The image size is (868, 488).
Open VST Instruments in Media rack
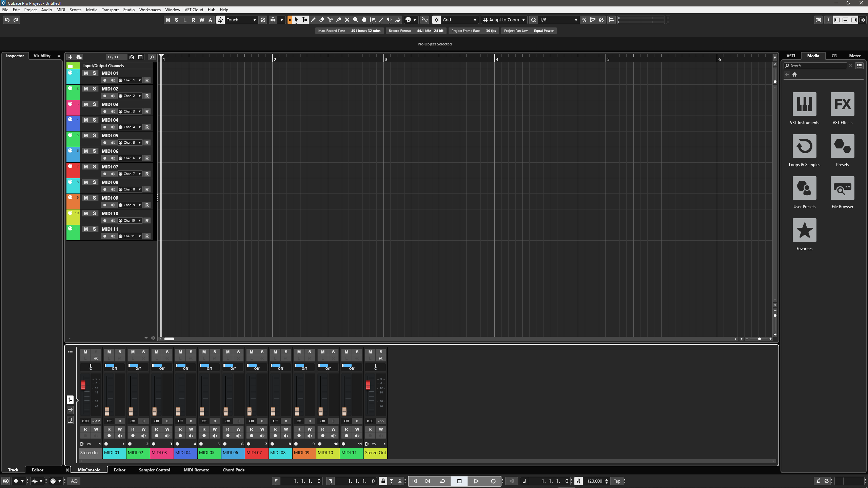[804, 104]
